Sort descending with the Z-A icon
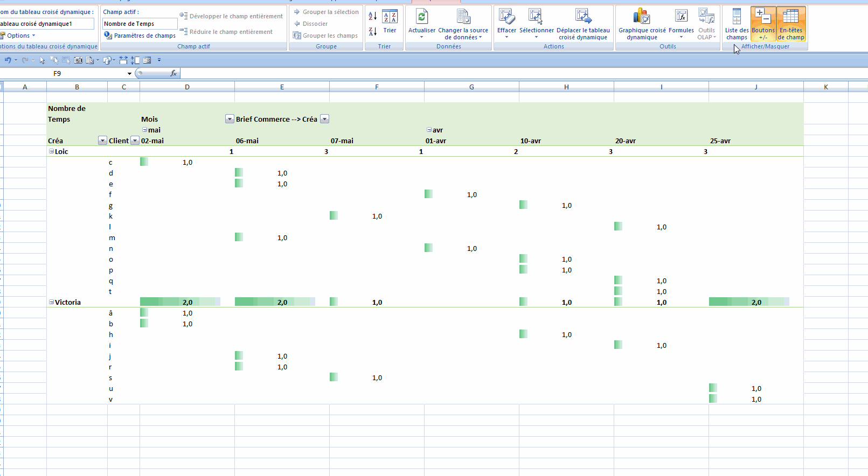868x476 pixels. pyautogui.click(x=373, y=32)
